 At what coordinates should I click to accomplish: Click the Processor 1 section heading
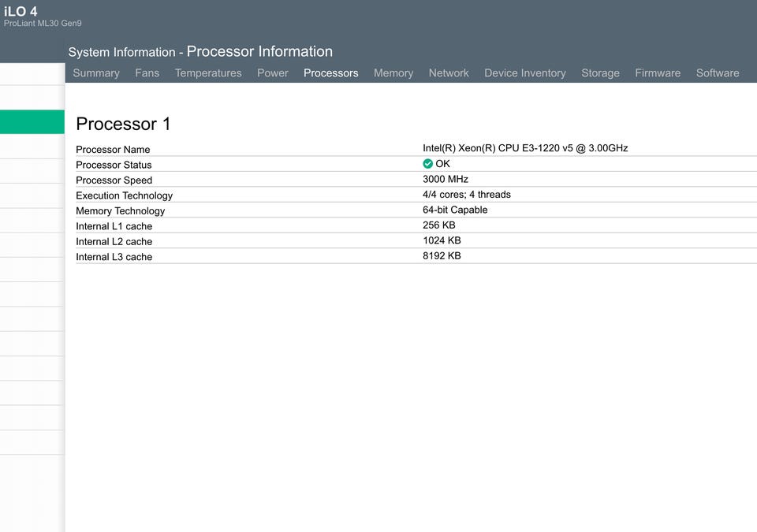pyautogui.click(x=123, y=124)
